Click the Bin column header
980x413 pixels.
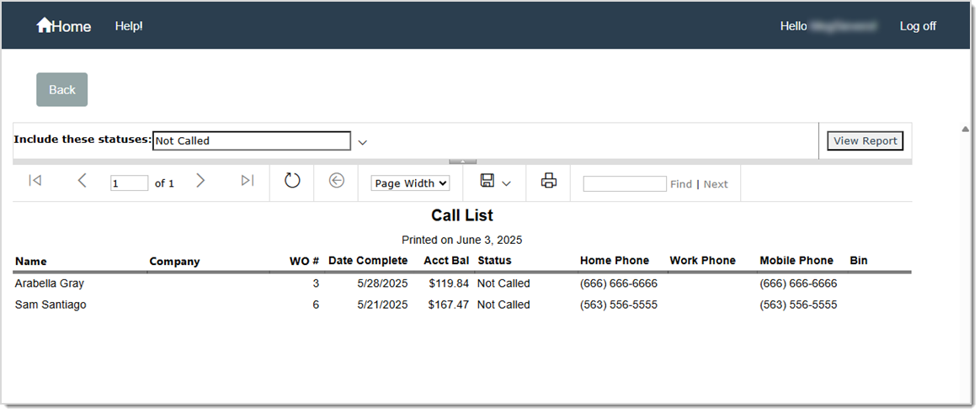859,261
